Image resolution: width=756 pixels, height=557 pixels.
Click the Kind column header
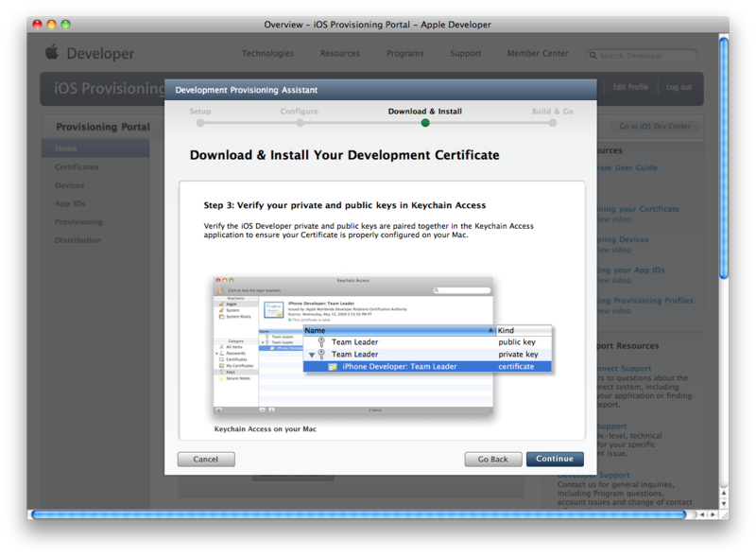point(524,331)
